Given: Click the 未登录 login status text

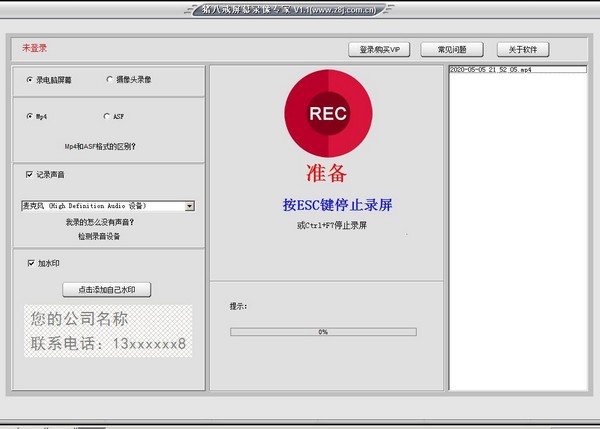Looking at the screenshot, I should pos(34,47).
